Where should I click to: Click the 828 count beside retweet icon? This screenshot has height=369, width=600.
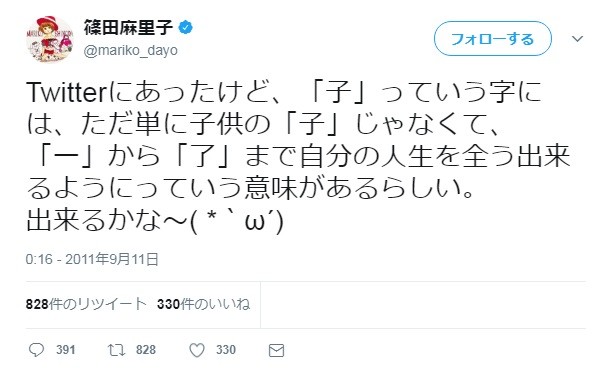[146, 349]
